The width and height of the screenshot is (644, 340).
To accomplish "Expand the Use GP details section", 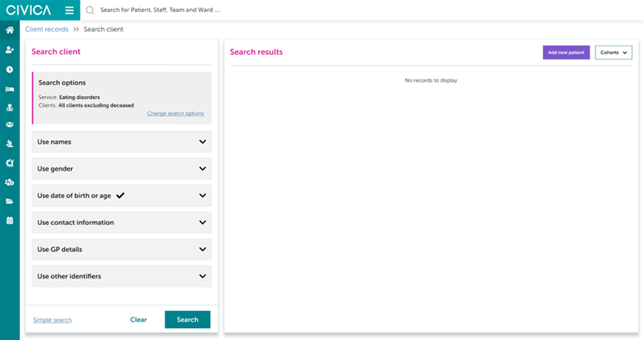I will (122, 249).
